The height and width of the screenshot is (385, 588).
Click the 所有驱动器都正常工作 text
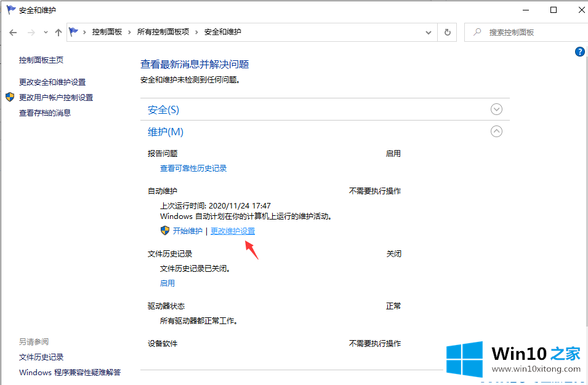point(199,321)
